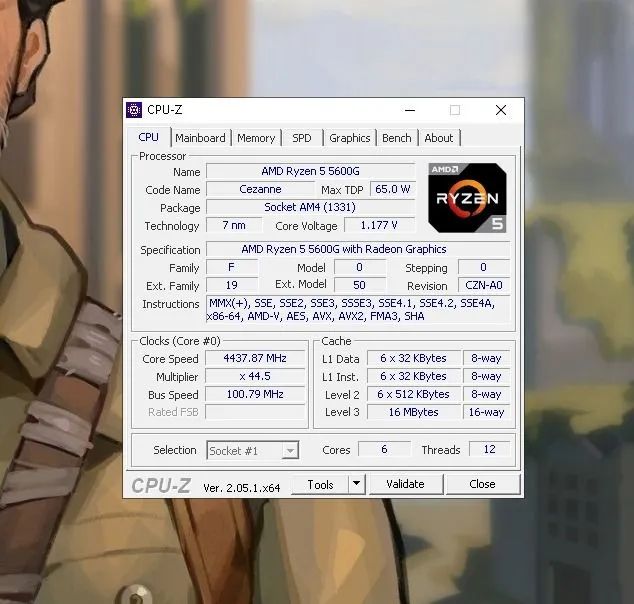
Task: Expand the Socket #1 selection combo box
Action: pyautogui.click(x=253, y=450)
